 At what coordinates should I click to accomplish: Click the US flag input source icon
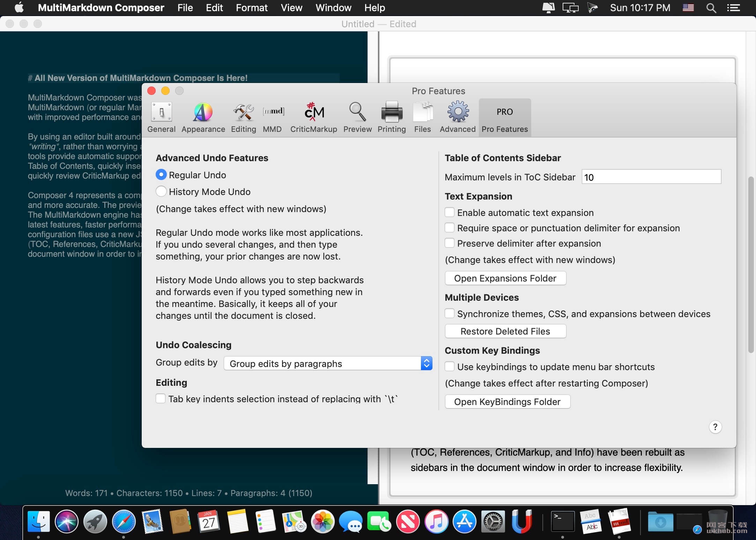pyautogui.click(x=688, y=8)
